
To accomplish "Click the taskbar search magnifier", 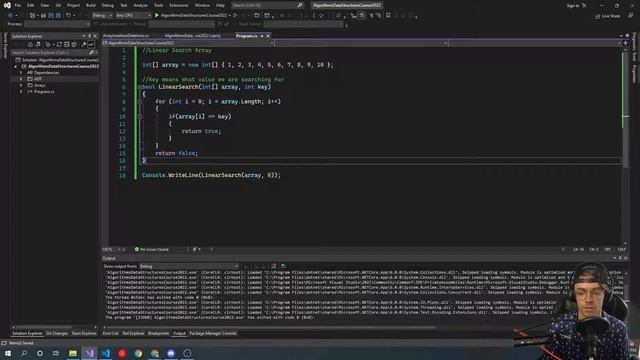I will click(x=24, y=353).
